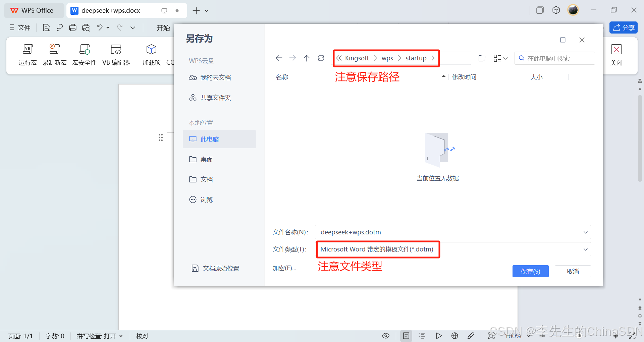Open the view mode dropdown in dialog

500,58
